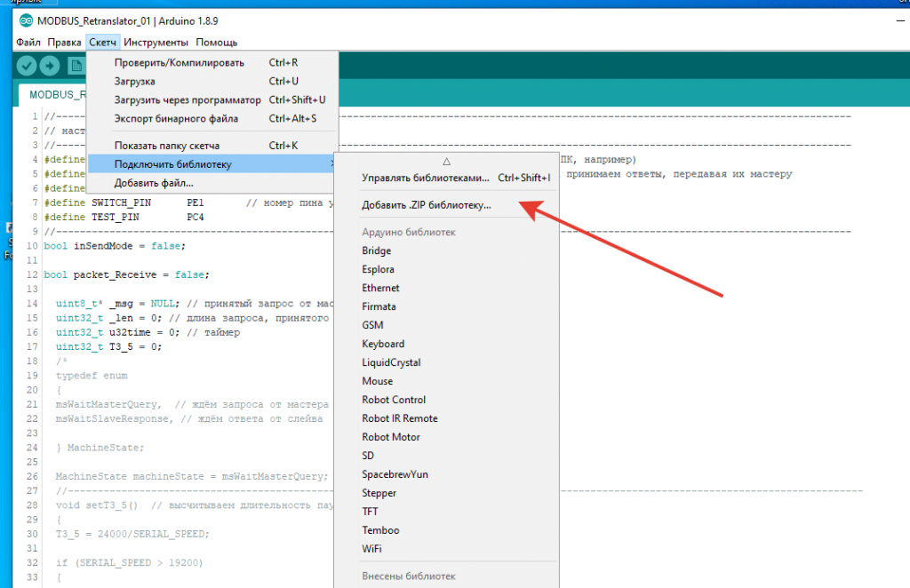Image resolution: width=910 pixels, height=588 pixels.
Task: Click the New sketch page icon
Action: click(x=76, y=66)
